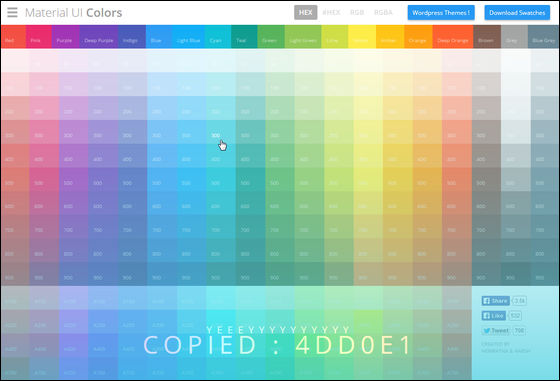Viewport: 560px width, 381px height.
Task: Copy the Brown 700 swatch
Action: coord(486,226)
